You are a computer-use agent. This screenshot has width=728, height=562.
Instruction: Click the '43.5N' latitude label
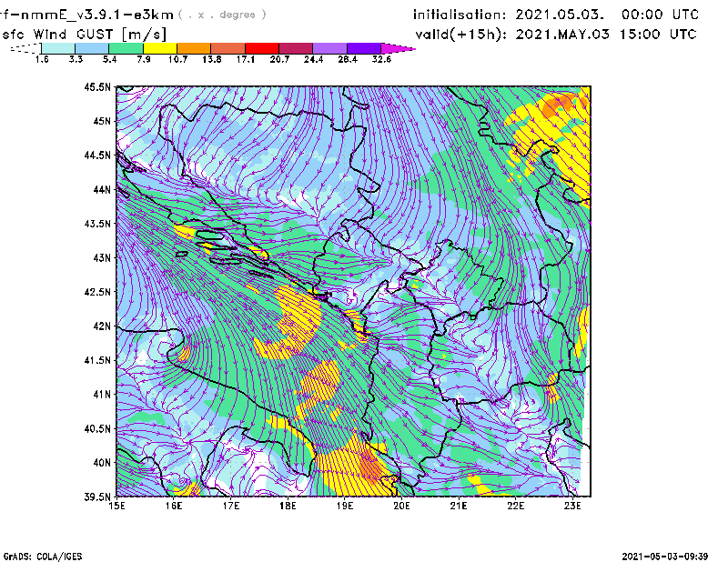point(97,224)
